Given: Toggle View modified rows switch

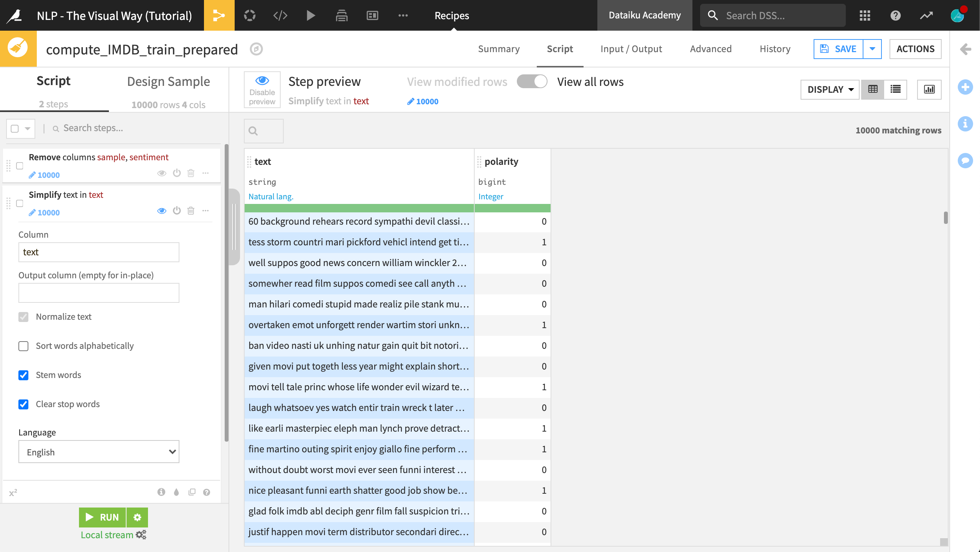Looking at the screenshot, I should pyautogui.click(x=532, y=82).
